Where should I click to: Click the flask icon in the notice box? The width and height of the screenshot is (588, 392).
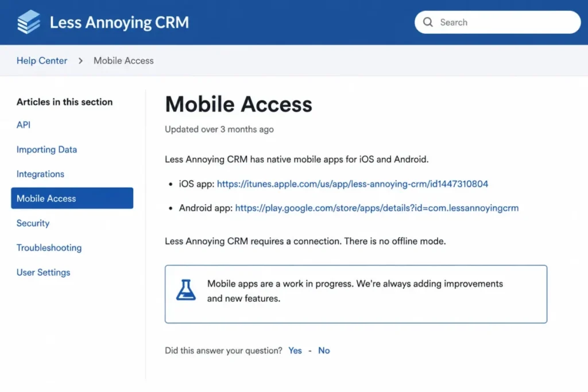click(186, 290)
